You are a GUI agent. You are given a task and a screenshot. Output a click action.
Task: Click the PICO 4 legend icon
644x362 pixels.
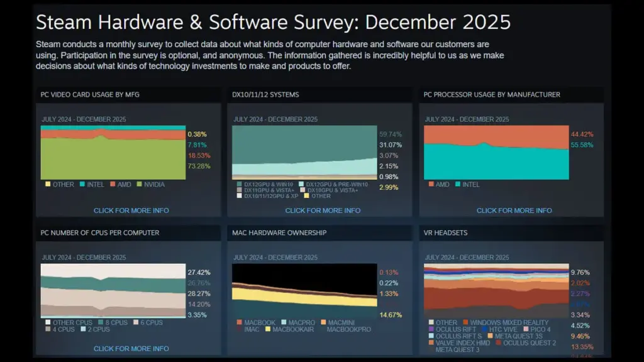click(526, 329)
